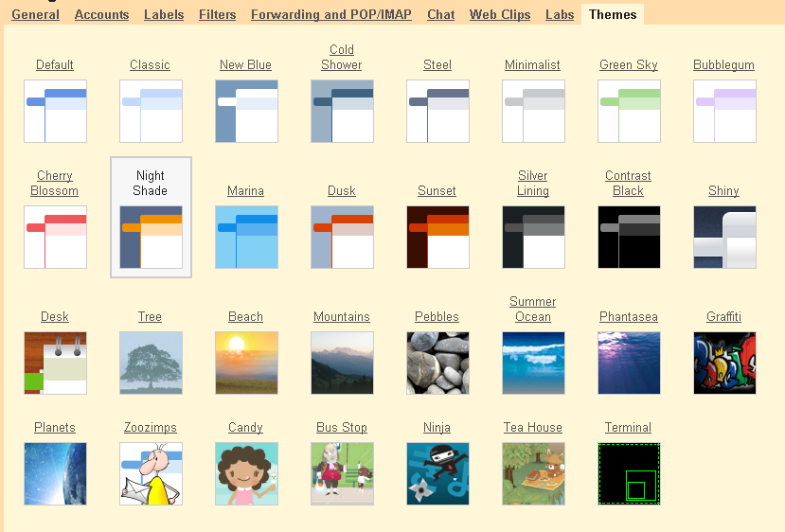Click the Marina name link
This screenshot has height=532, width=785.
pos(245,190)
